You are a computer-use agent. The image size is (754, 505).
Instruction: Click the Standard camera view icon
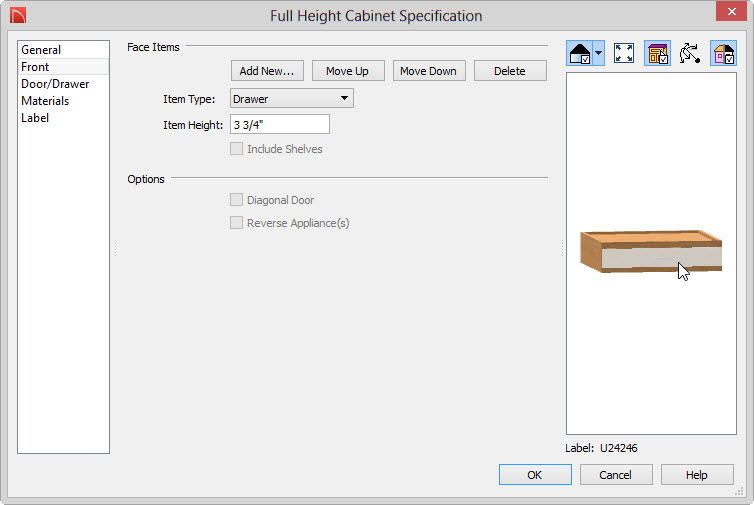pos(580,53)
